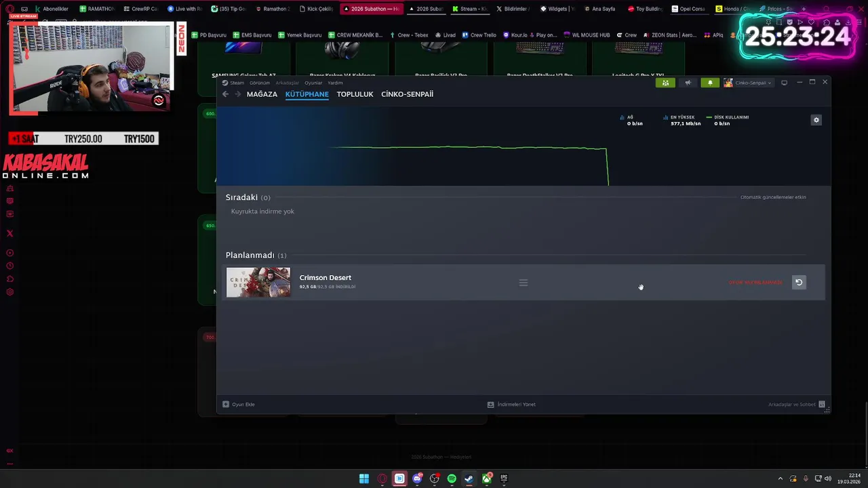Image resolution: width=868 pixels, height=488 pixels.
Task: Open Epic Games from the taskbar
Action: point(504,479)
